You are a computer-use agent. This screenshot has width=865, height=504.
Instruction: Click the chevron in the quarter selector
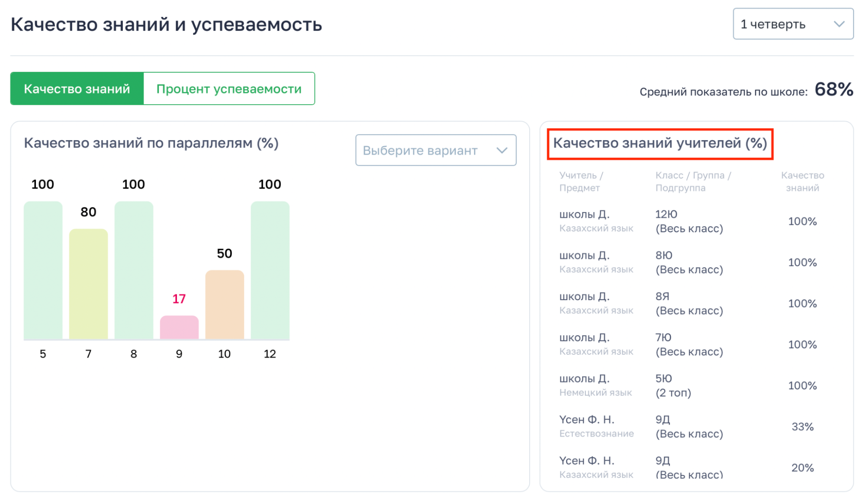coord(839,24)
